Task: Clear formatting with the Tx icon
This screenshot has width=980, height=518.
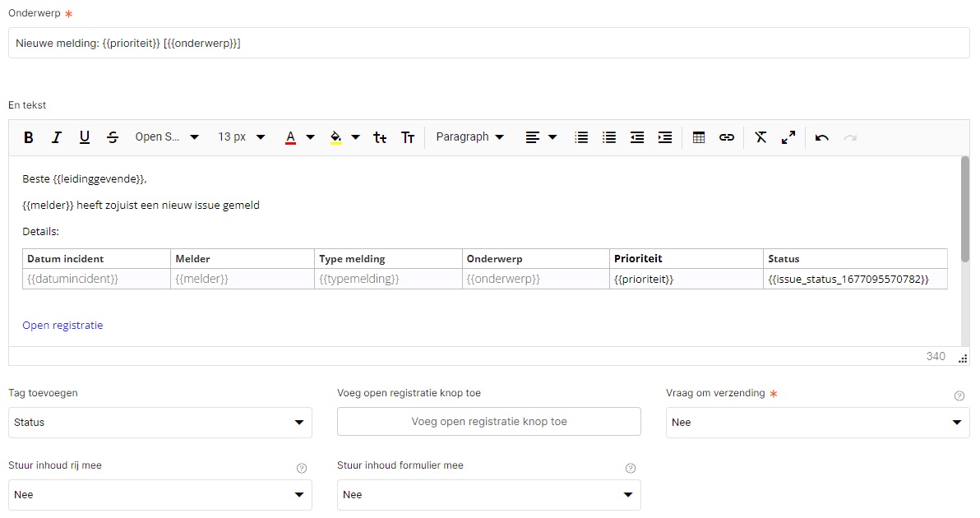Action: click(760, 137)
